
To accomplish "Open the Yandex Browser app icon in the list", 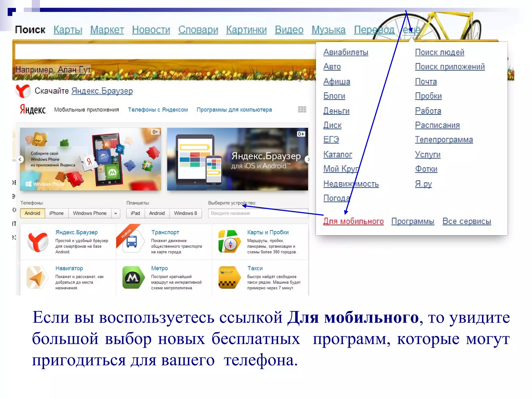I will tap(38, 242).
